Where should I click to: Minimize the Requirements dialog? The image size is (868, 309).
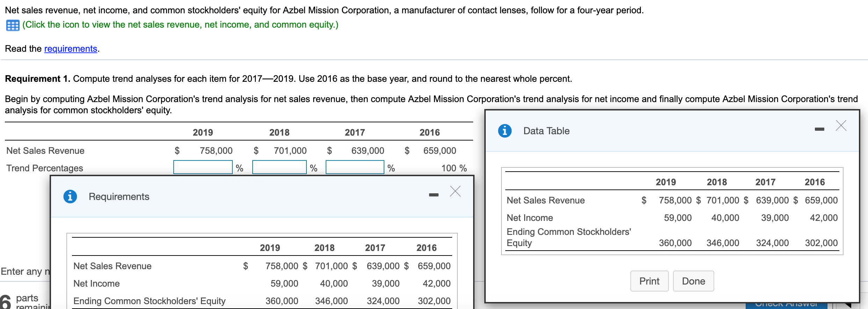tap(434, 195)
